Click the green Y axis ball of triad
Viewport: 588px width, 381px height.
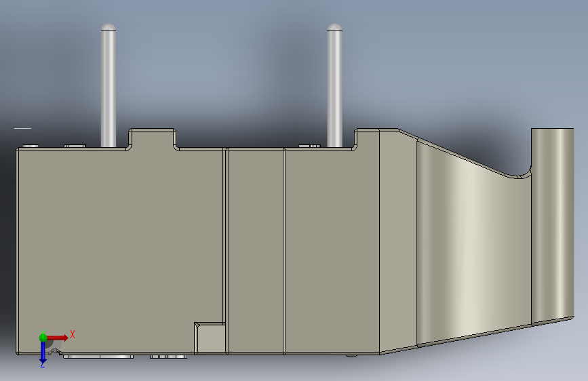[43, 338]
